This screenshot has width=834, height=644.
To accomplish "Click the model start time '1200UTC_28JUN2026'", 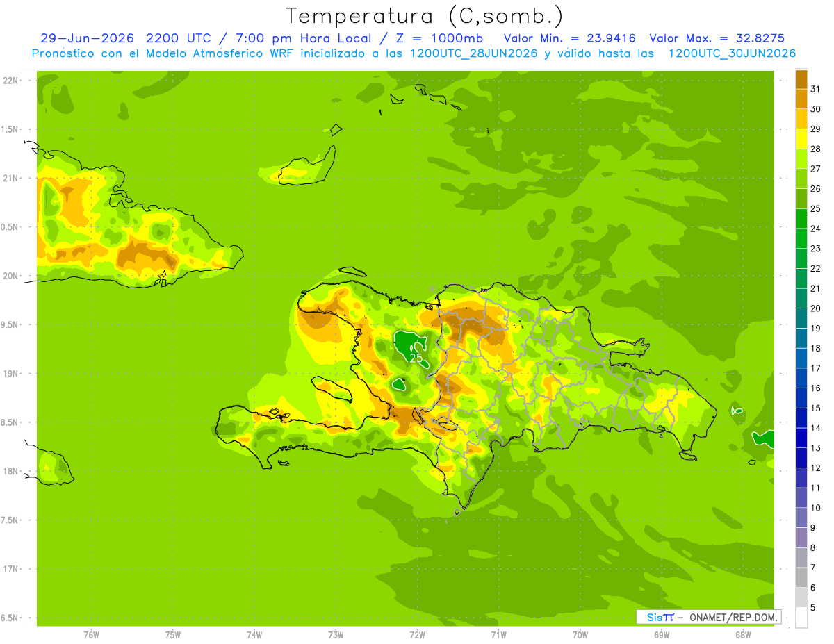I will pos(474,53).
